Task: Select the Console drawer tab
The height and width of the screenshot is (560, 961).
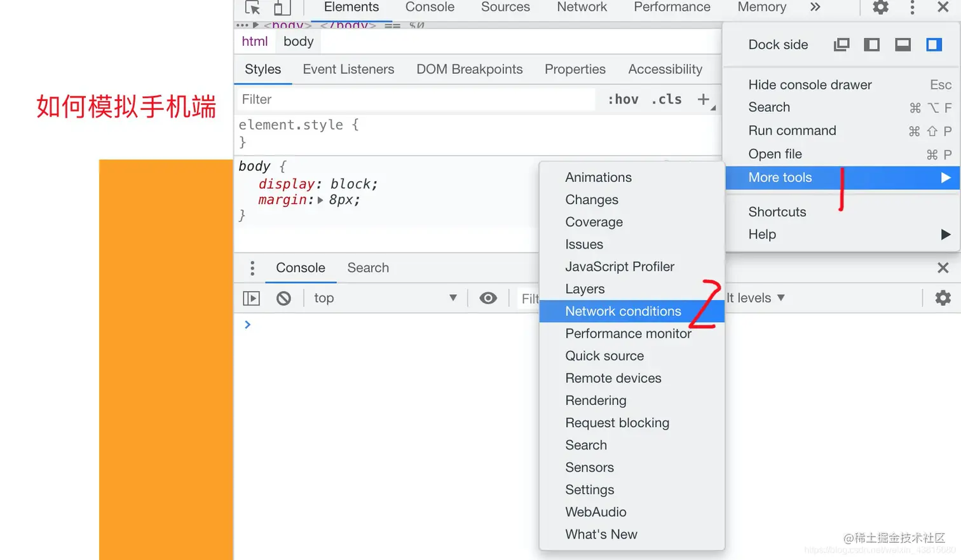Action: point(301,268)
